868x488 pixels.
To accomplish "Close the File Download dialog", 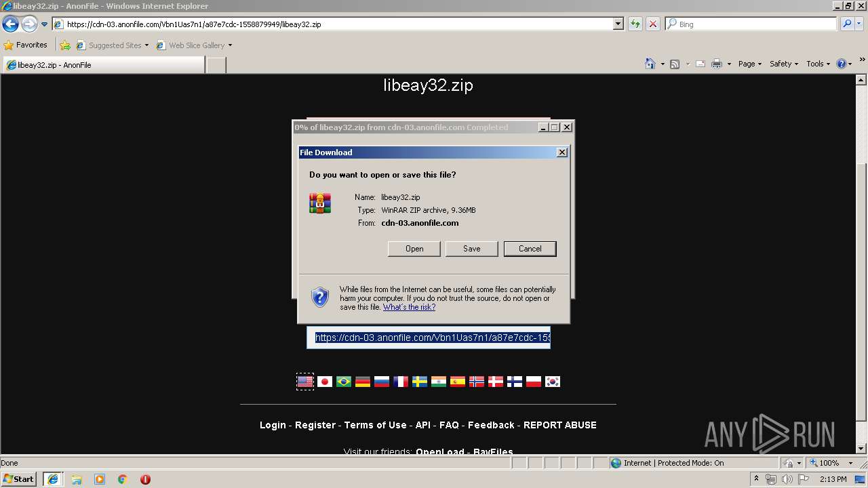I will 561,152.
